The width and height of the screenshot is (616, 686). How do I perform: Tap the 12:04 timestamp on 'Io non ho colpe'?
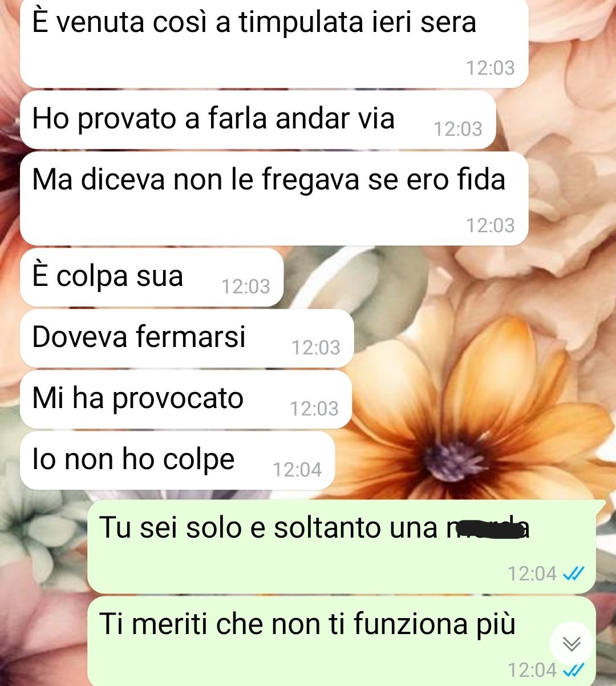pyautogui.click(x=297, y=470)
